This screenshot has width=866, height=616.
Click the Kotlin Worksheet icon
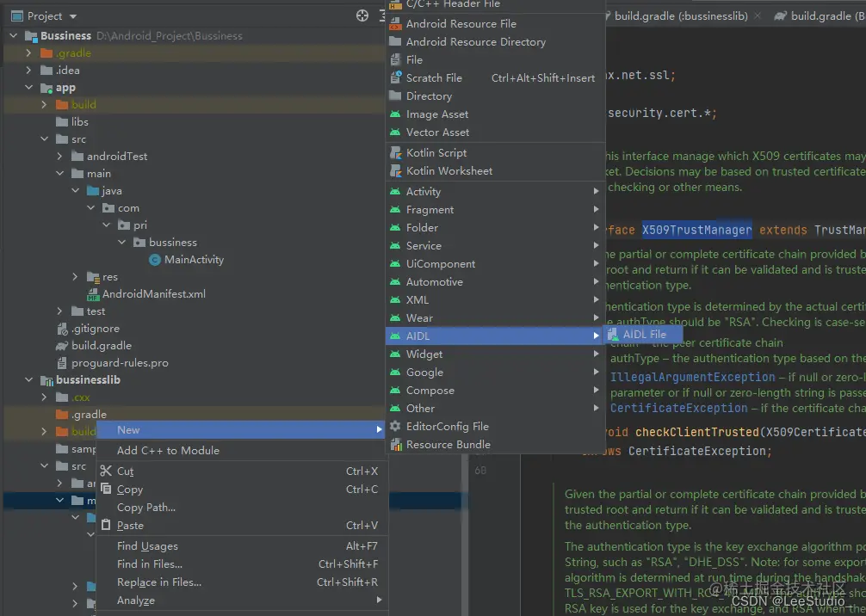[x=395, y=171]
